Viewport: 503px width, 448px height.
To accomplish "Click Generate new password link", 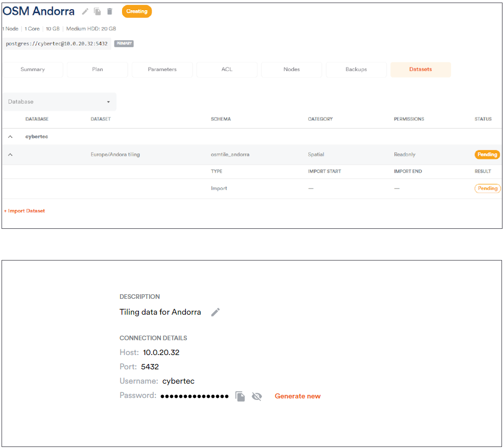I will click(x=298, y=396).
